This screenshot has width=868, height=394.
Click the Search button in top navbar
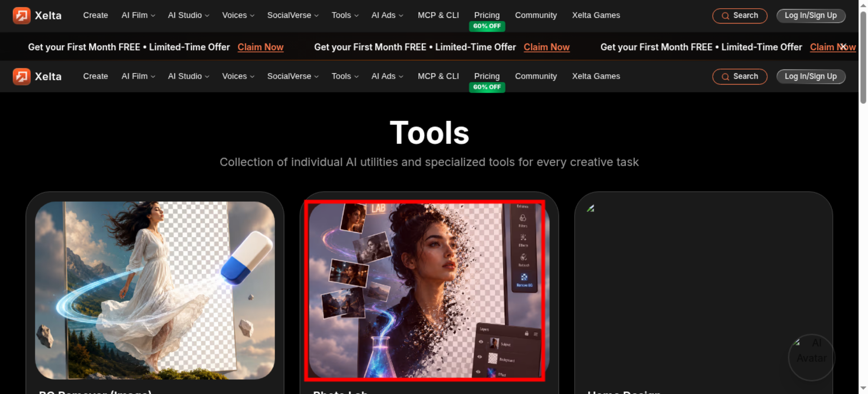point(740,16)
